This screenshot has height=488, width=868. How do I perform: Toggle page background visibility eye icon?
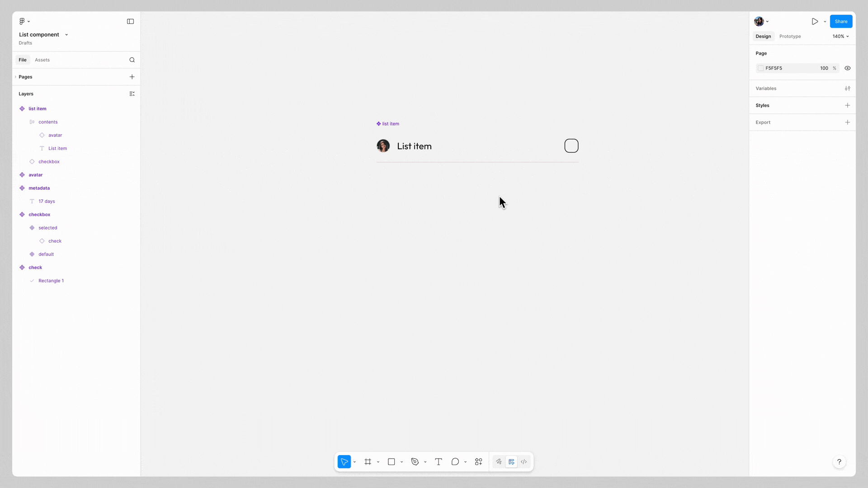[x=847, y=68]
